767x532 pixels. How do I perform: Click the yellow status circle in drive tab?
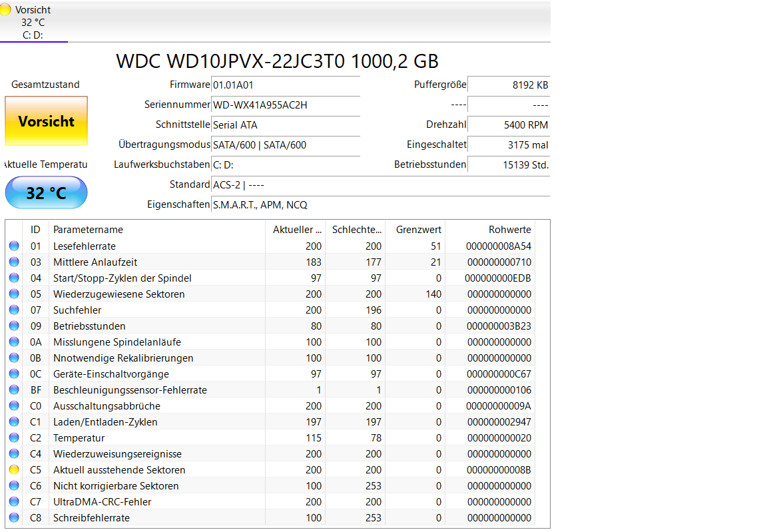(x=5, y=9)
